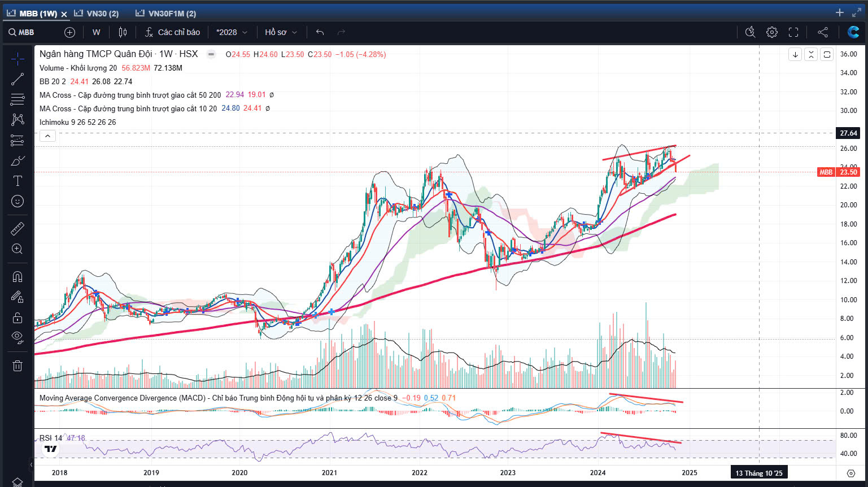Collapse the indicator legend chevron

(x=47, y=136)
